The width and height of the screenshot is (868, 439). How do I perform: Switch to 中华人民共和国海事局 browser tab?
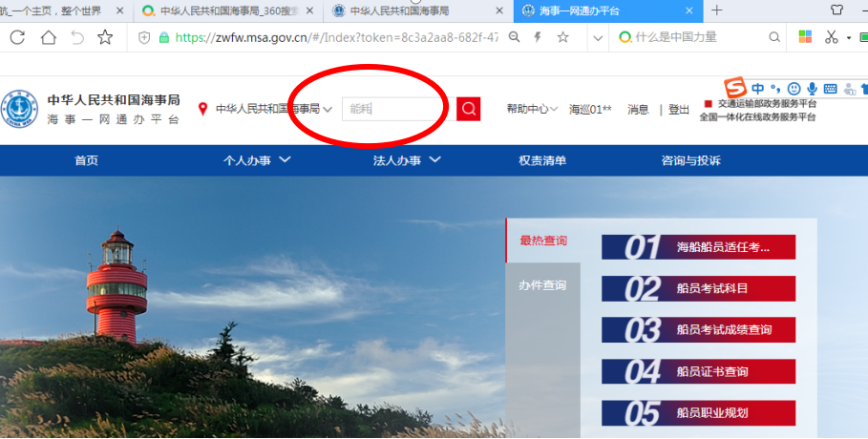coord(418,10)
